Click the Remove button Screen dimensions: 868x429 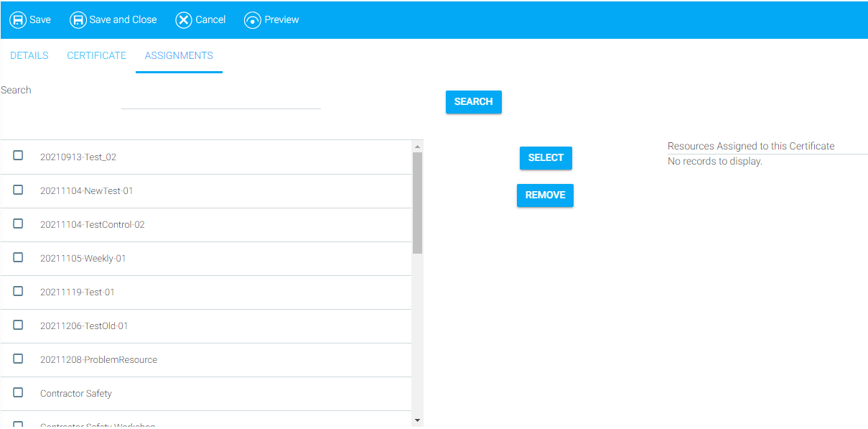(x=545, y=195)
